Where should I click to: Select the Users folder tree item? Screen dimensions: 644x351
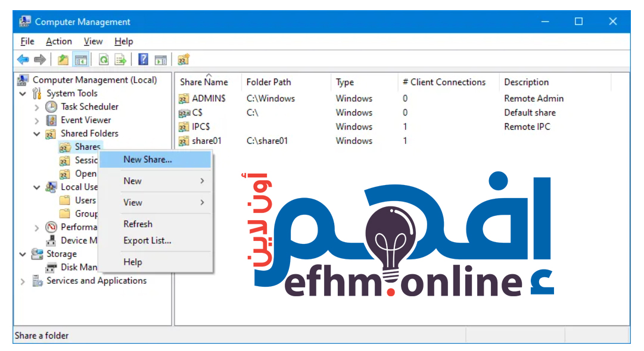[85, 200]
